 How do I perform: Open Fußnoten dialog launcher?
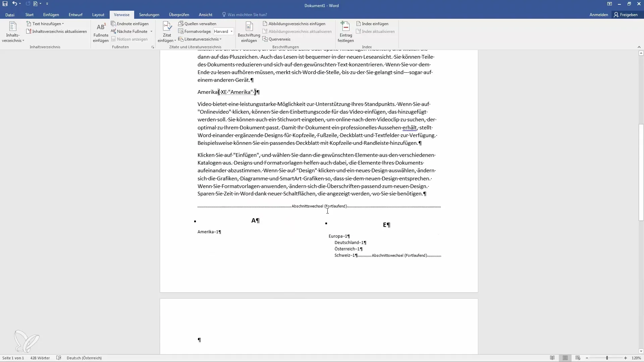[153, 47]
